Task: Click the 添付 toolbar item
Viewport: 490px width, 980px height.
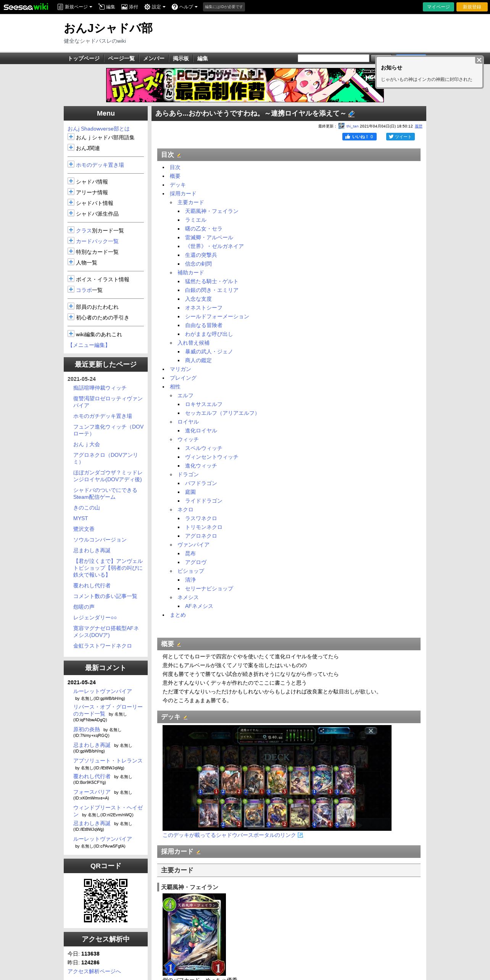Action: pyautogui.click(x=130, y=7)
